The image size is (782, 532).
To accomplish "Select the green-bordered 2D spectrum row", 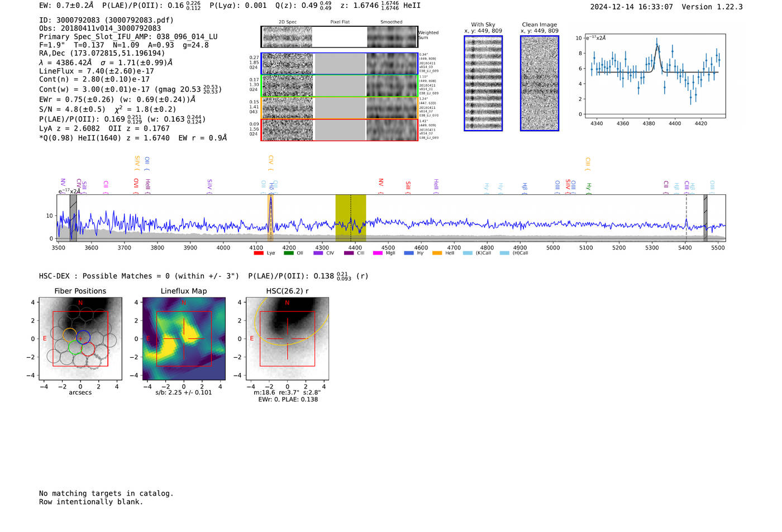I will coord(340,85).
